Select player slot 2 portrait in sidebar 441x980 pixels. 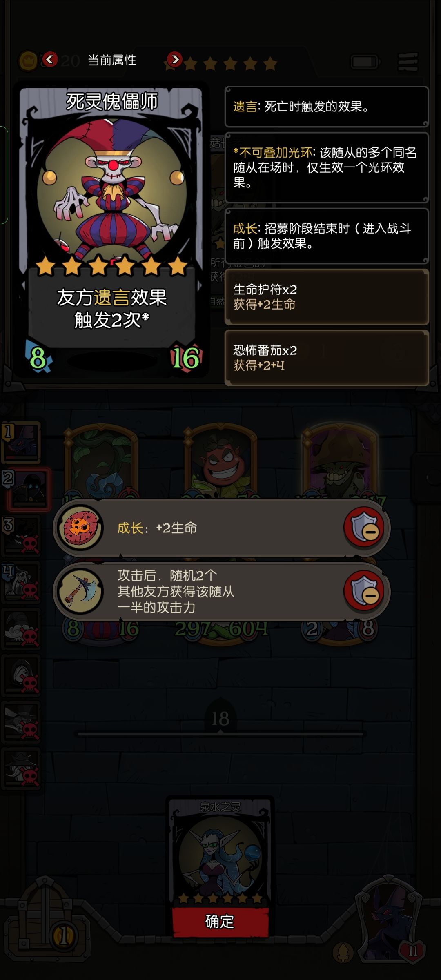click(27, 489)
